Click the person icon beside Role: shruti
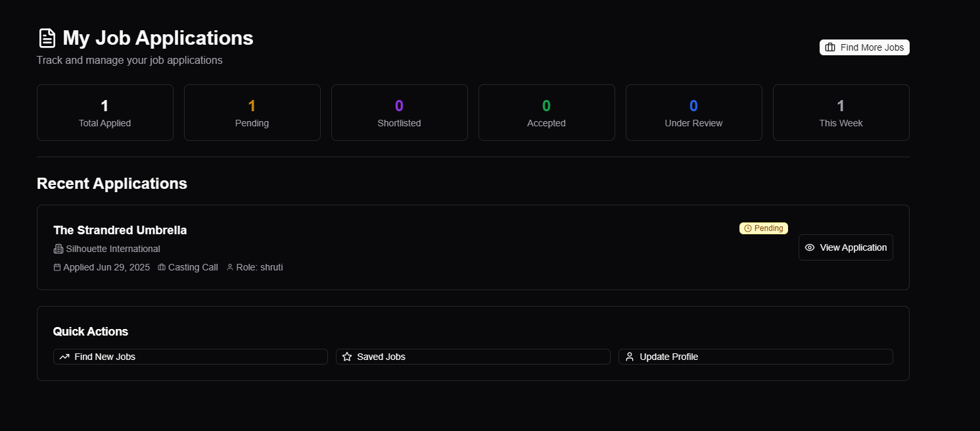Image resolution: width=980 pixels, height=431 pixels. tap(230, 267)
